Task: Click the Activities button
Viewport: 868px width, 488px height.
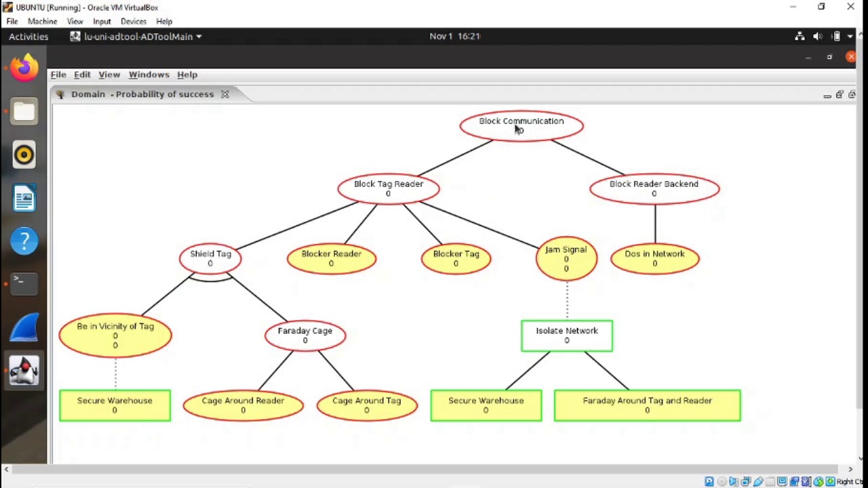Action: 28,37
